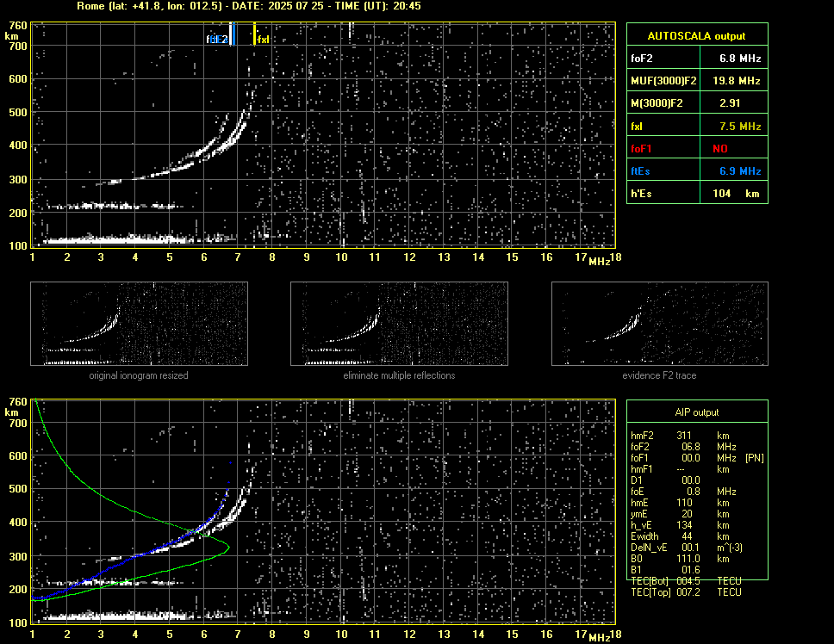Click the red foF1 label in AUTOSCALA table
The height and width of the screenshot is (644, 834).
click(641, 149)
